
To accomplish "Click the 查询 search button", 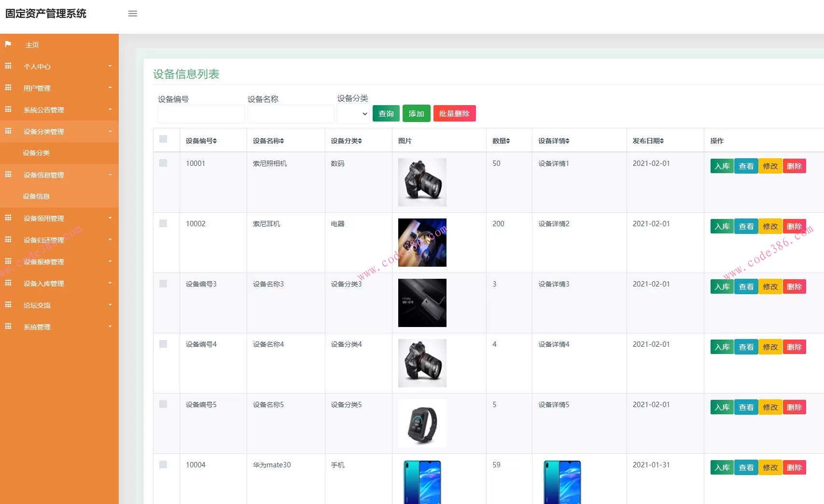I will (386, 113).
